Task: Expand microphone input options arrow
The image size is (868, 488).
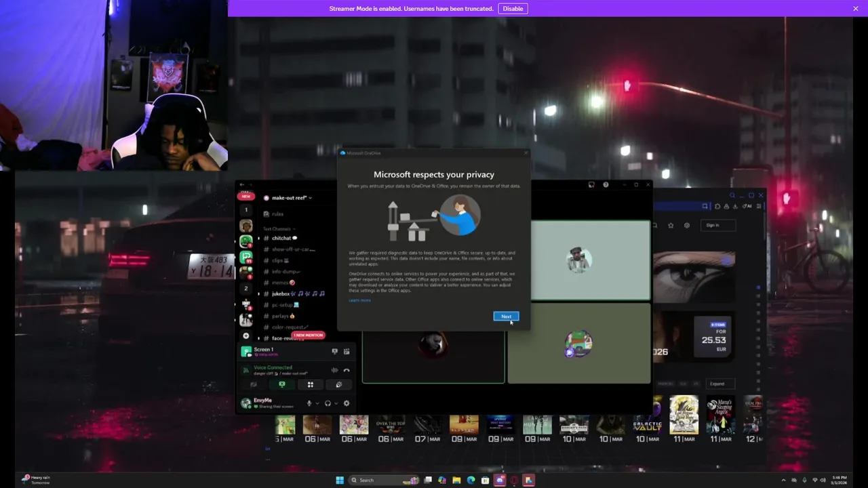Action: pos(317,403)
